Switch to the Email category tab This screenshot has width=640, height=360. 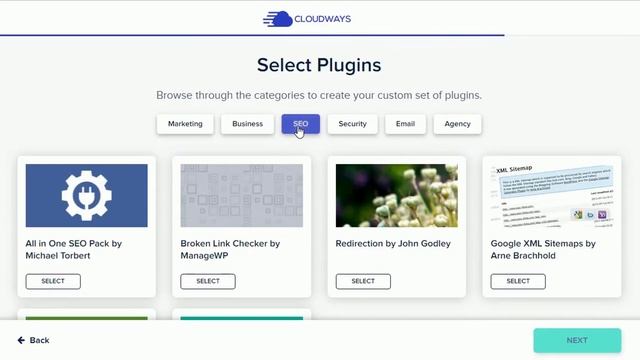click(405, 124)
